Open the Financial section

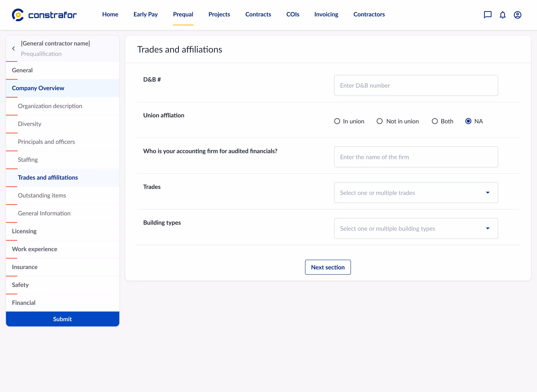[x=62, y=303]
